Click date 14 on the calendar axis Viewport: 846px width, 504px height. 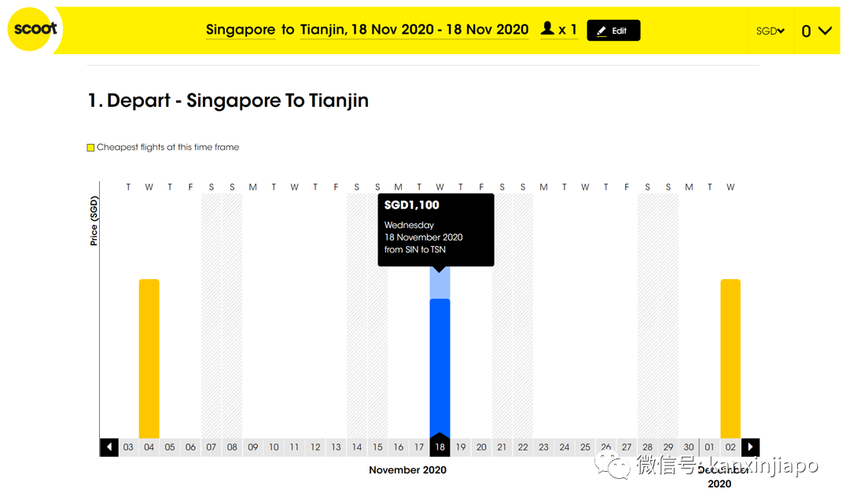point(357,447)
